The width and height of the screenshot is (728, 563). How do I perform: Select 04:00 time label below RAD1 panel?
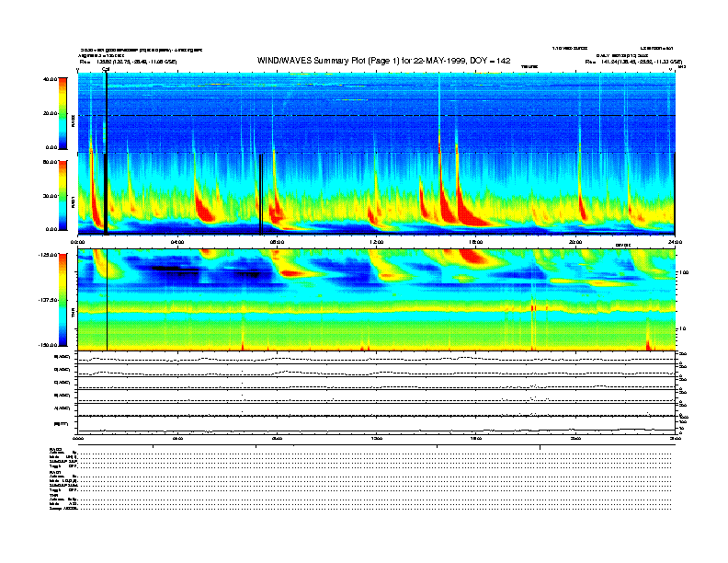pyautogui.click(x=177, y=242)
